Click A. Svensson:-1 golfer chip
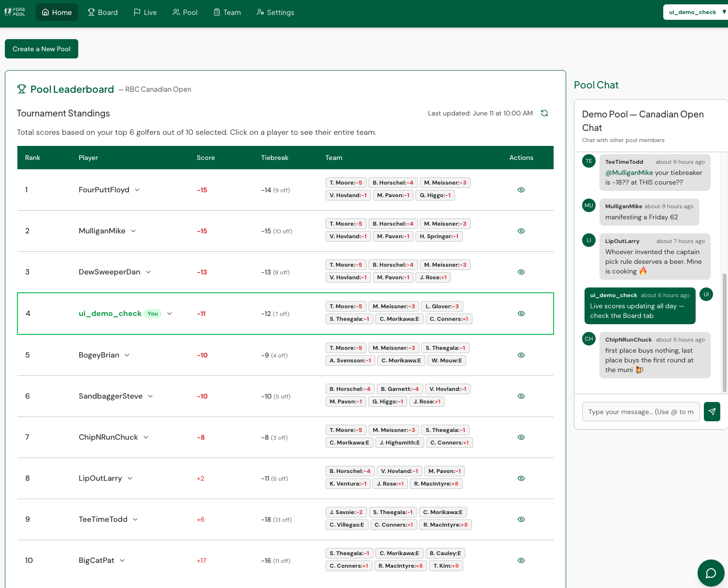 coord(351,360)
